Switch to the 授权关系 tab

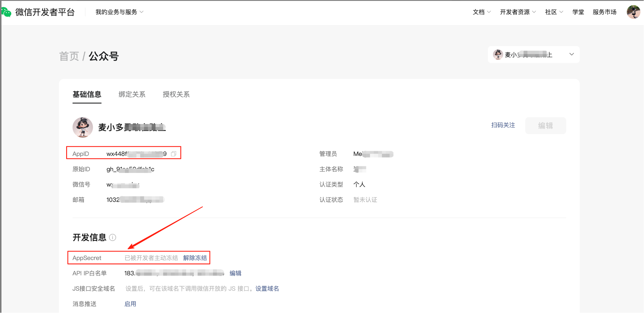pyautogui.click(x=176, y=94)
